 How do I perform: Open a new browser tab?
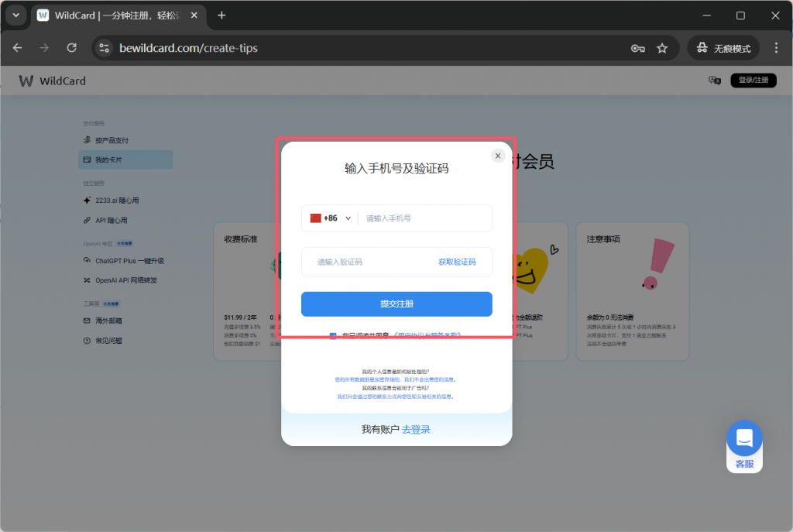click(221, 15)
